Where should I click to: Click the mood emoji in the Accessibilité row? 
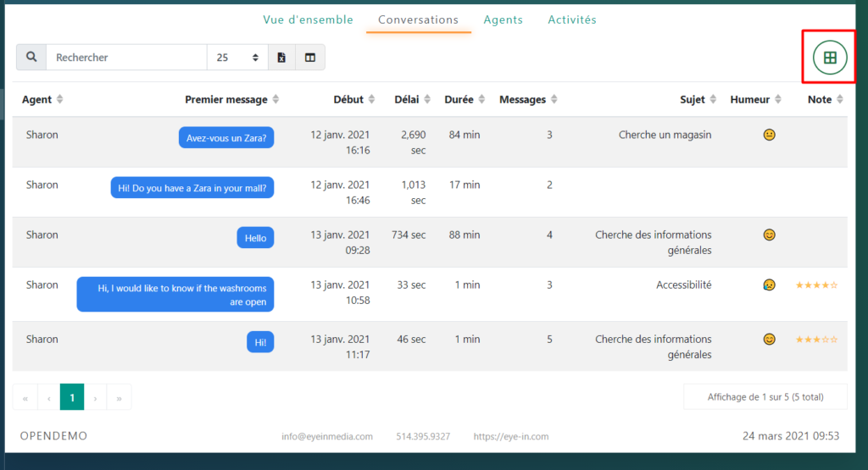(769, 285)
